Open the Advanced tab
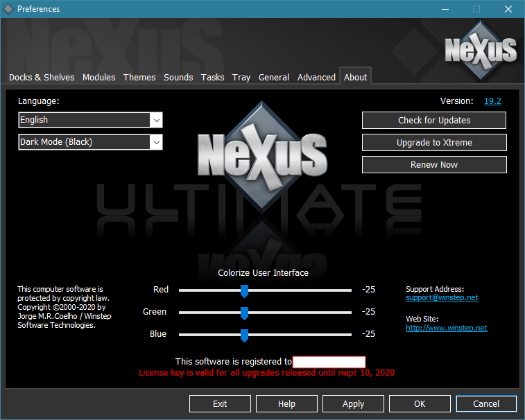 point(316,77)
